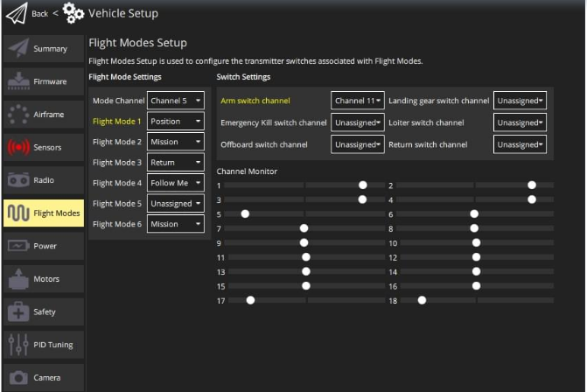Select the Firmware sidebar icon
Image resolution: width=587 pixels, height=392 pixels.
point(18,81)
